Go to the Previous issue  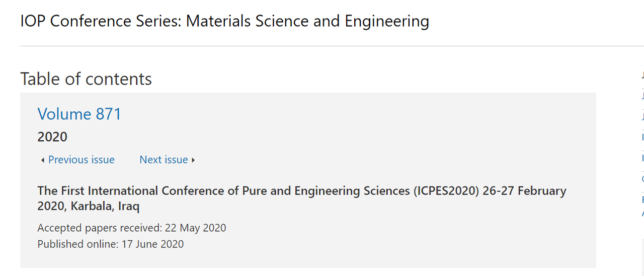pyautogui.click(x=81, y=160)
